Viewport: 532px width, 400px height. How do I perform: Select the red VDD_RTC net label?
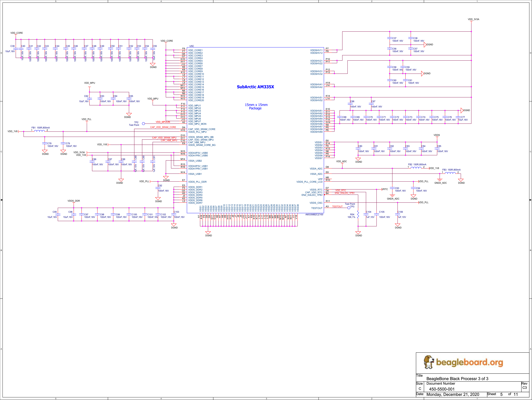tap(341, 190)
